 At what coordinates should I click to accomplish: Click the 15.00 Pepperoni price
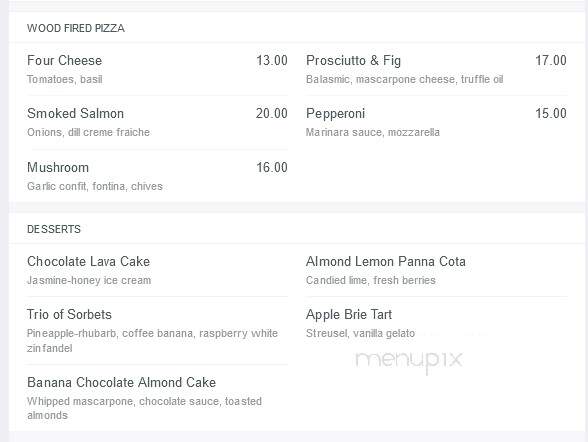[551, 114]
